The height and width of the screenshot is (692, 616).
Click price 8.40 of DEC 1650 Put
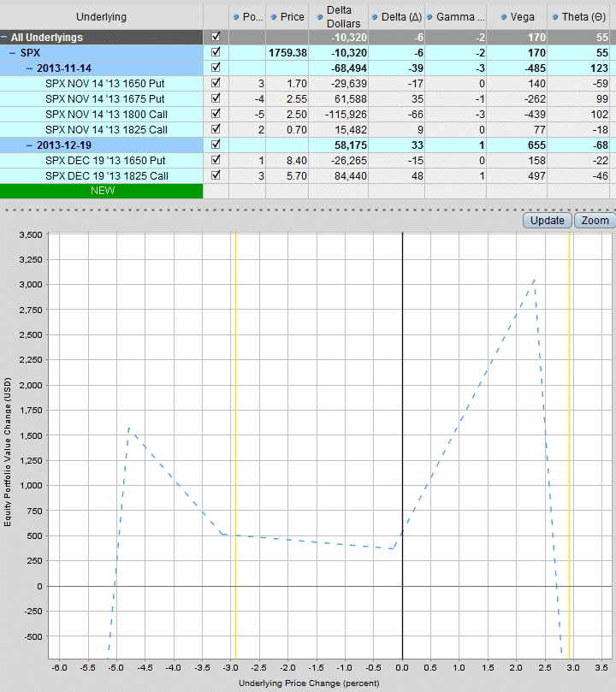click(297, 161)
